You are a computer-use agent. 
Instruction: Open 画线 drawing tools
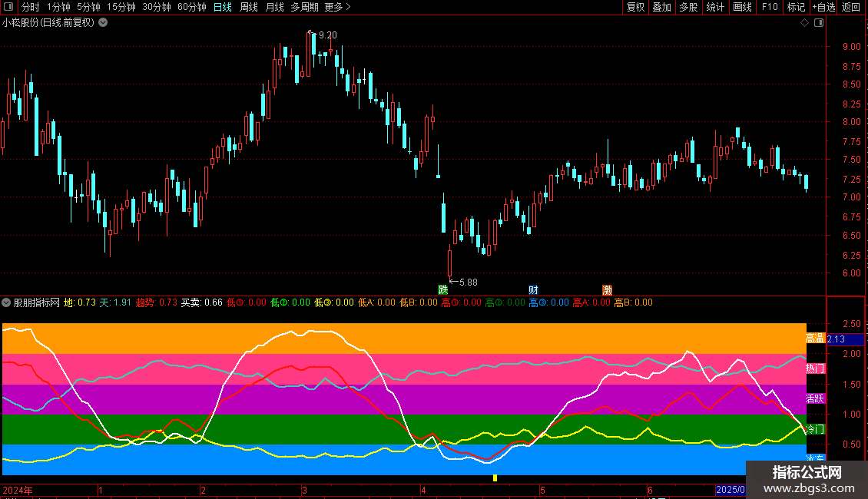coord(742,7)
